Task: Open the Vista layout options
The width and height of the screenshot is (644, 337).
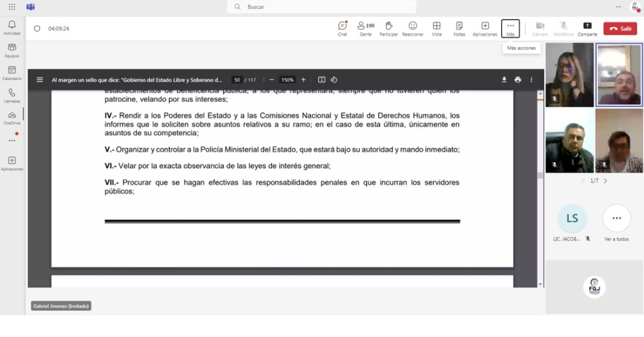Action: [x=436, y=29]
